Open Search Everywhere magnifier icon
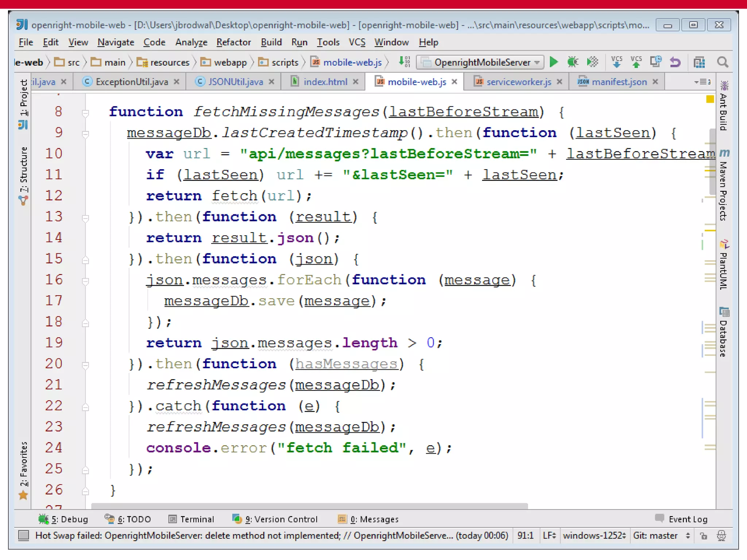This screenshot has height=560, width=747. coord(723,62)
